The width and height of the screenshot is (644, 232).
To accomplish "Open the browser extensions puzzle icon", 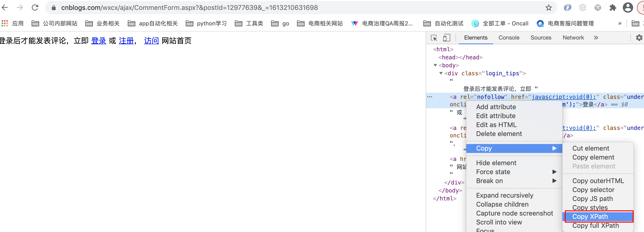I will (613, 8).
